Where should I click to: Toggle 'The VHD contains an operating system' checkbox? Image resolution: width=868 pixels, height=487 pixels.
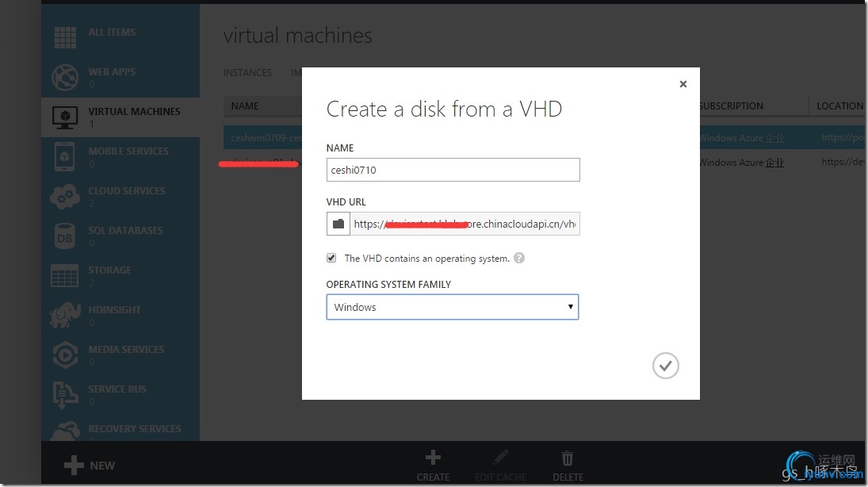[331, 259]
